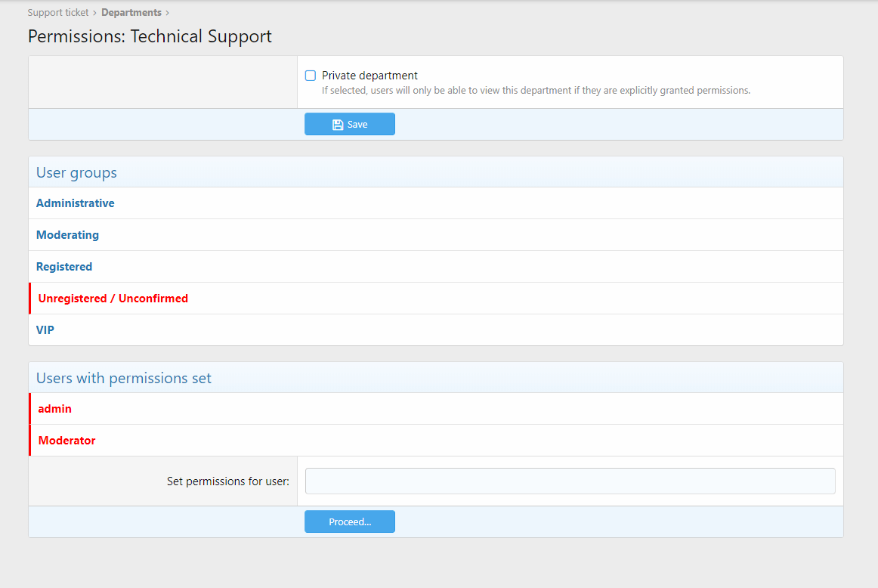Enable the Private department checkbox
The image size is (878, 588).
311,76
